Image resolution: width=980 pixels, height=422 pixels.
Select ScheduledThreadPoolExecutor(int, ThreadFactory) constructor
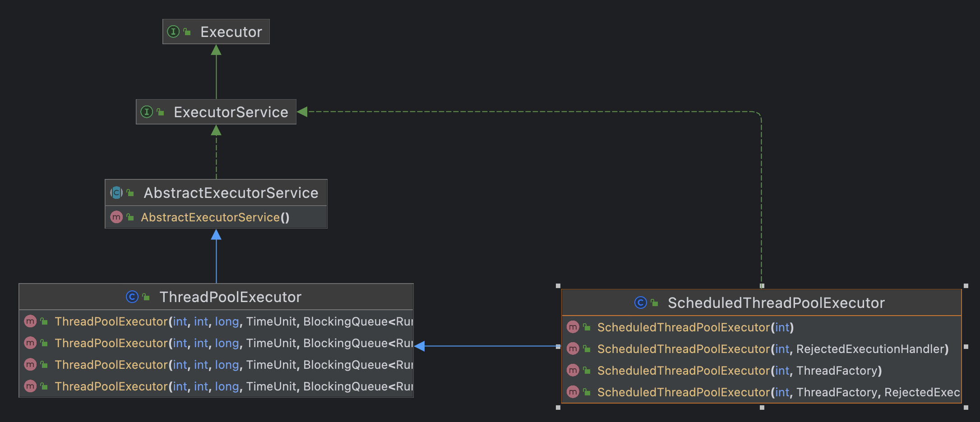739,371
